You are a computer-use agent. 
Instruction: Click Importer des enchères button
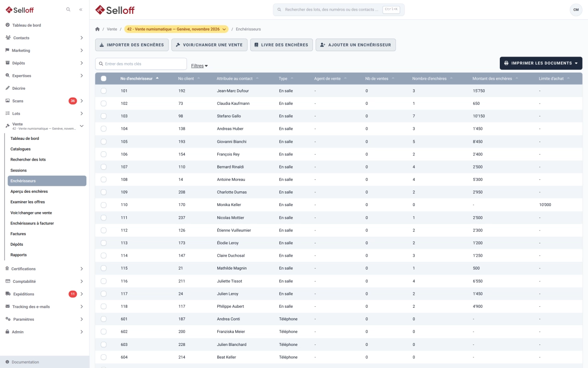pyautogui.click(x=132, y=45)
